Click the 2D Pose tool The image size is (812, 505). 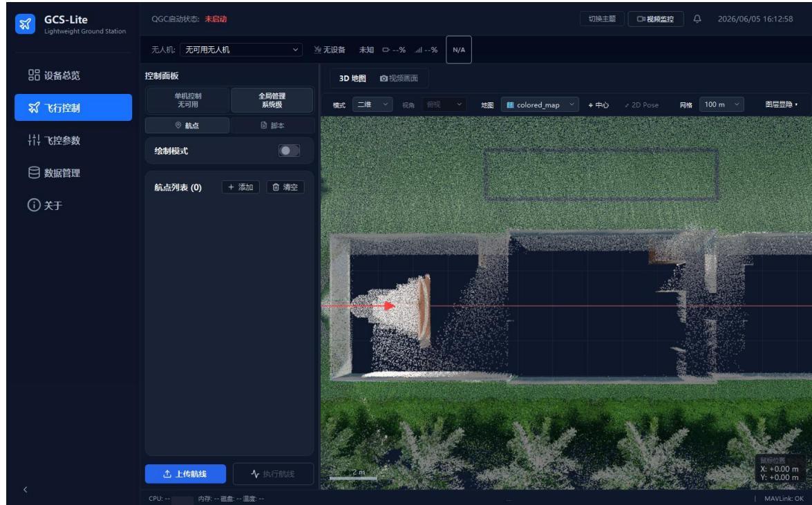(x=641, y=105)
